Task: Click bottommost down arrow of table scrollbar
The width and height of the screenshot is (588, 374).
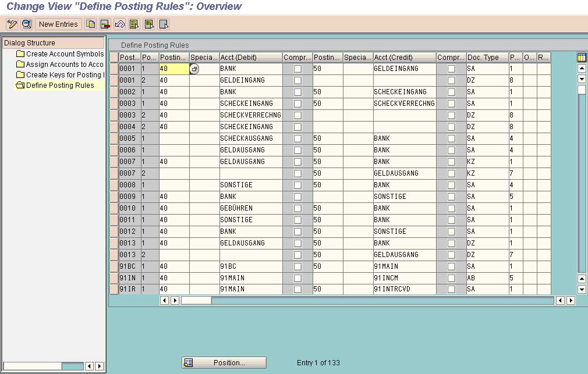Action: pyautogui.click(x=582, y=289)
